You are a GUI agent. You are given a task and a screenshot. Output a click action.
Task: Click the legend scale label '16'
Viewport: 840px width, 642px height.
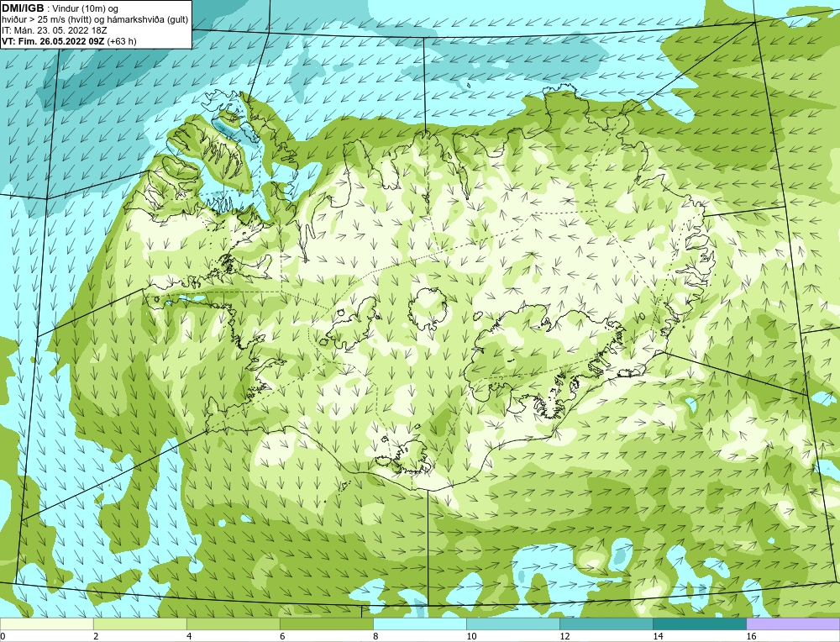pos(751,636)
